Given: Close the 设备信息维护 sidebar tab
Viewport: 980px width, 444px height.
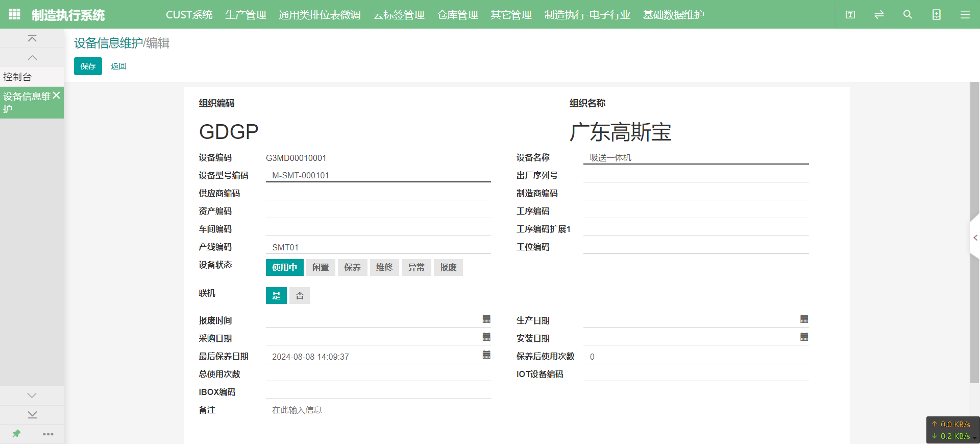Looking at the screenshot, I should click(x=57, y=95).
